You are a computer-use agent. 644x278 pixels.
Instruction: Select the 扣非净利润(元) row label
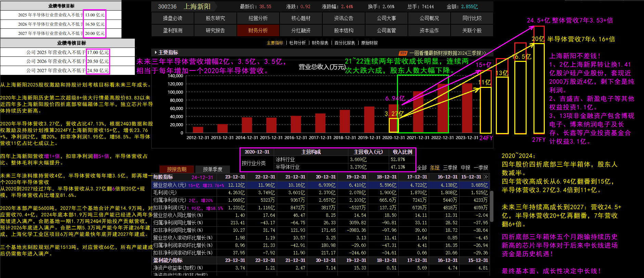[169, 208]
